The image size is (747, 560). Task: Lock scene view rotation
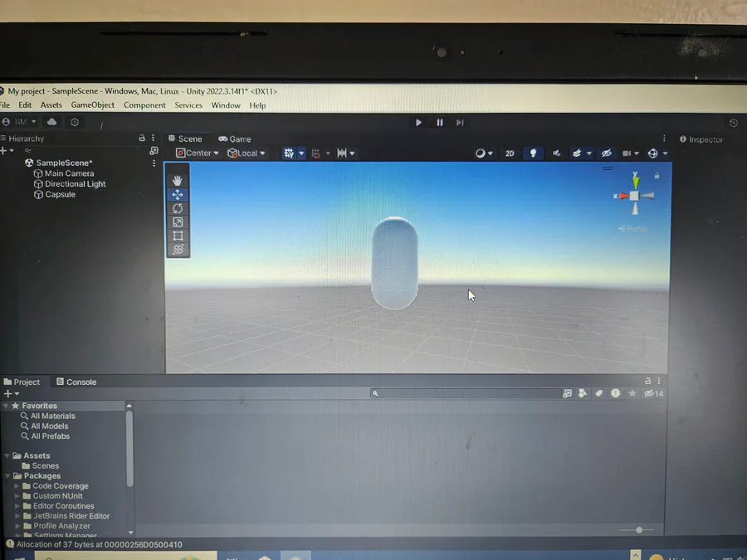(657, 176)
